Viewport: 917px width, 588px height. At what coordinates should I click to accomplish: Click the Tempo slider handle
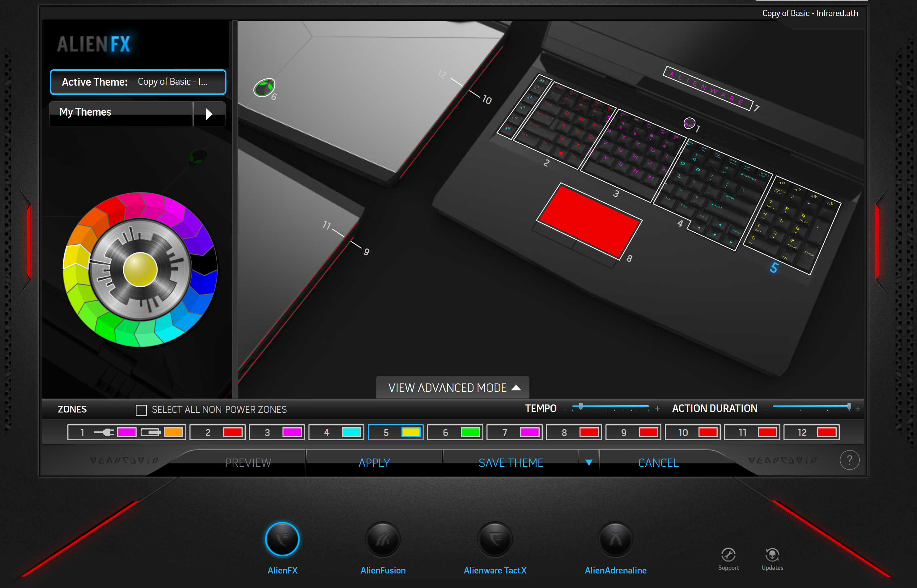[580, 407]
